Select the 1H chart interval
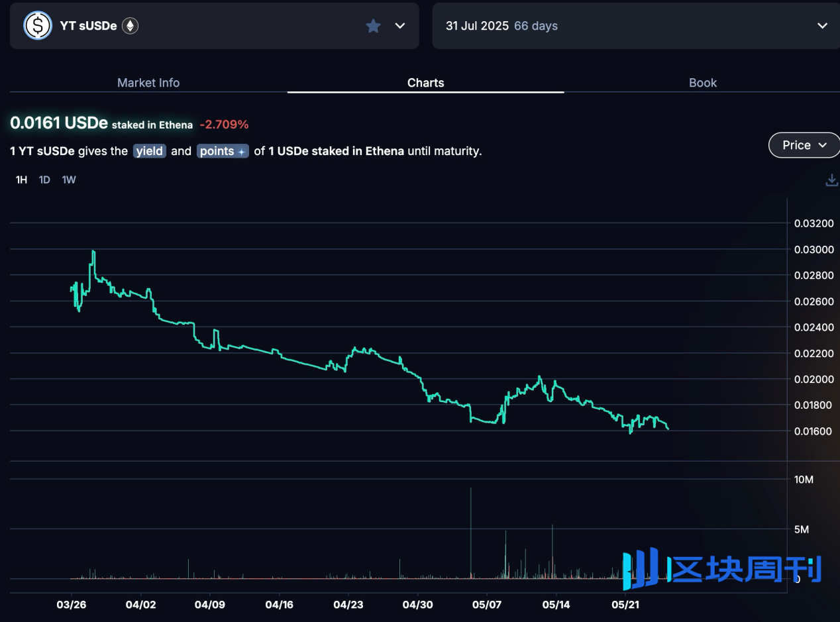 tap(21, 180)
